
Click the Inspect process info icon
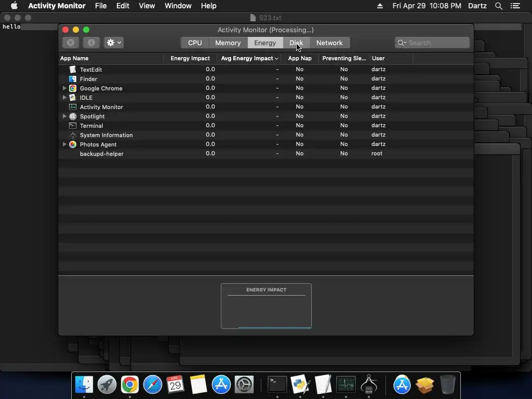(91, 43)
